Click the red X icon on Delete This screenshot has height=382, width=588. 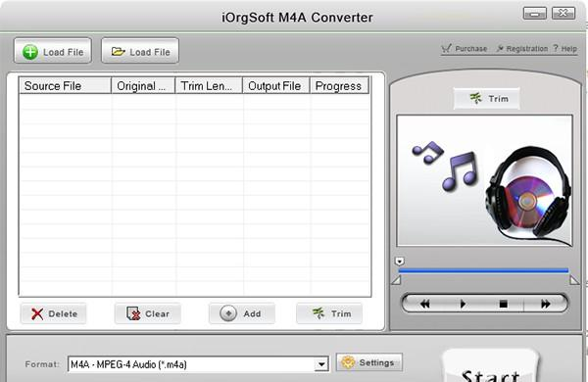click(37, 313)
